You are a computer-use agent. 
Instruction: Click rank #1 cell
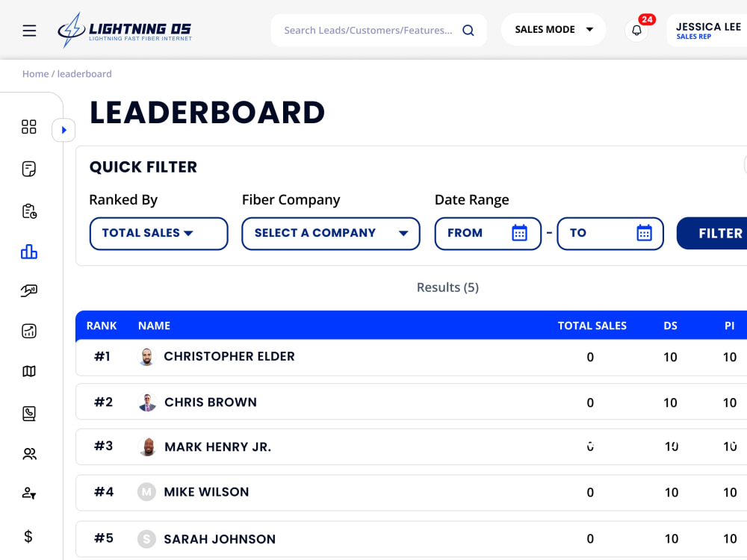(x=102, y=357)
